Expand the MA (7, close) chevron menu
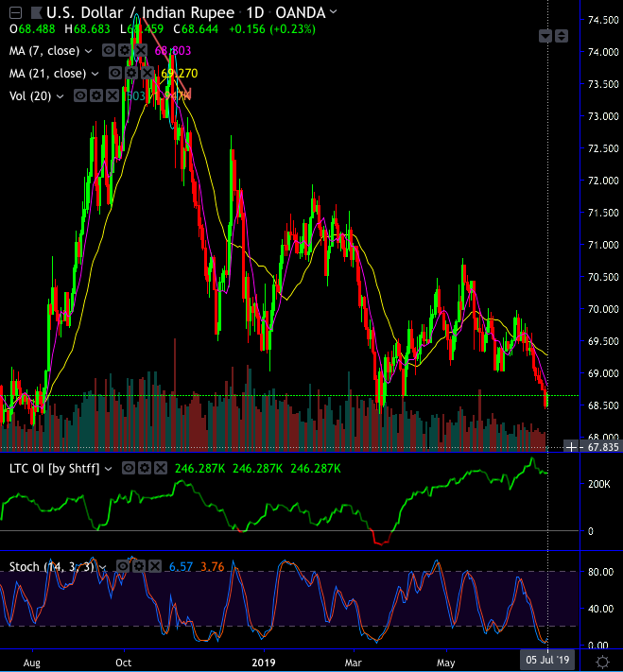This screenshot has width=623, height=672. tap(89, 51)
